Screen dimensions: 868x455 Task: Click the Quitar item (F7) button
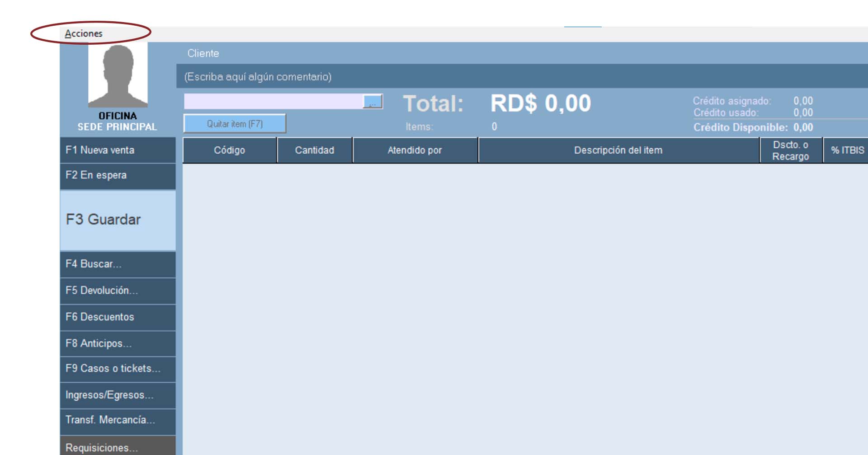235,124
